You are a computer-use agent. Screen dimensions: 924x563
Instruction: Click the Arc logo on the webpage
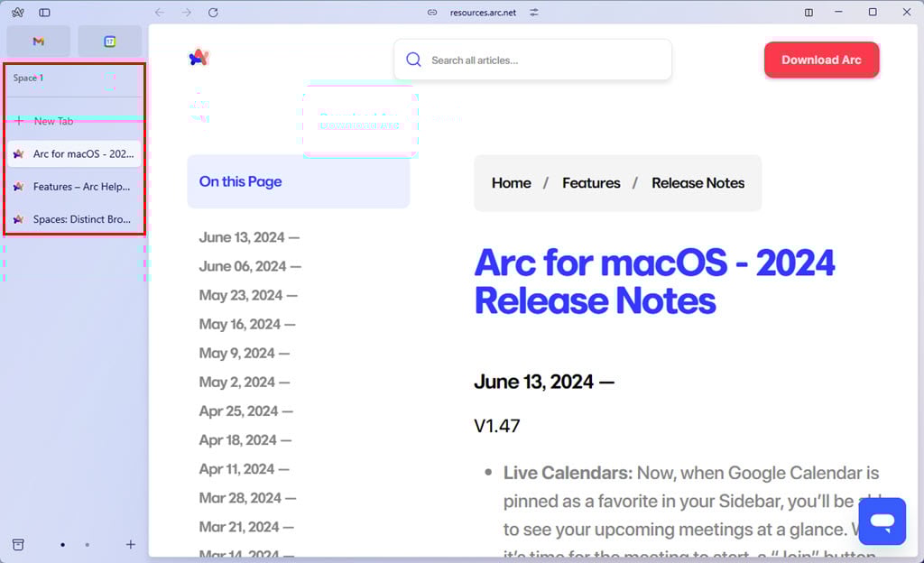tap(199, 57)
